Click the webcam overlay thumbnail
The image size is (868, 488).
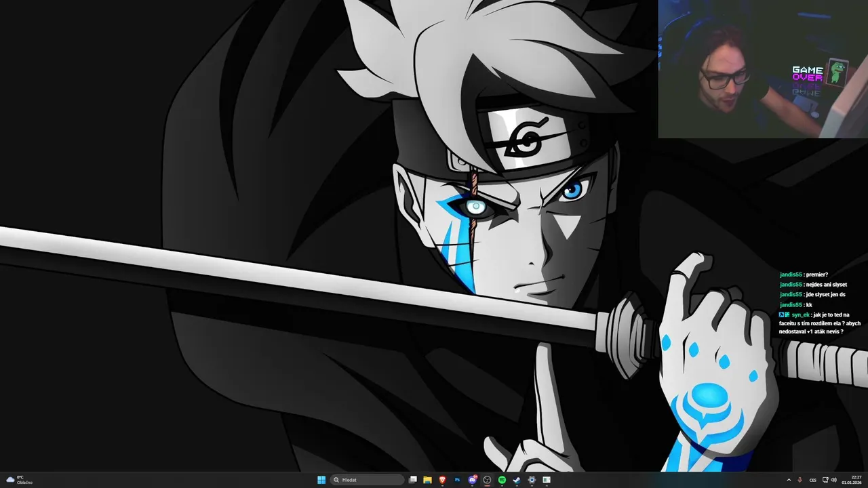(763, 69)
